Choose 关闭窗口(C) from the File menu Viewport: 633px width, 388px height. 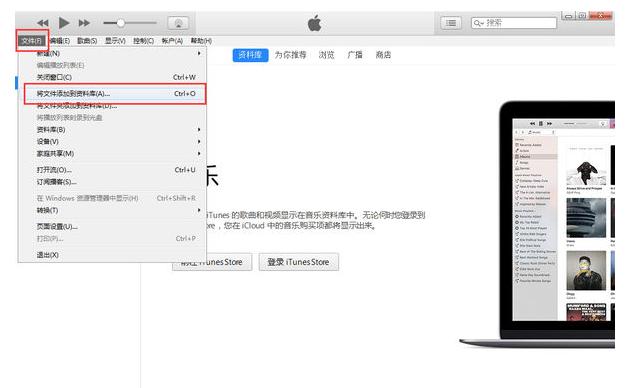pyautogui.click(x=112, y=77)
